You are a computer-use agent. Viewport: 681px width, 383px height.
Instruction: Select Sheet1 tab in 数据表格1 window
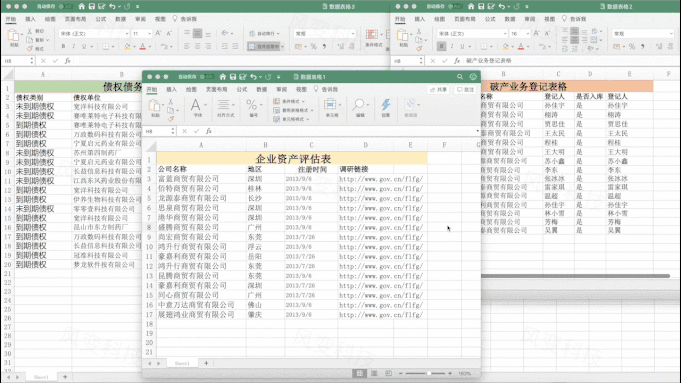coord(182,363)
